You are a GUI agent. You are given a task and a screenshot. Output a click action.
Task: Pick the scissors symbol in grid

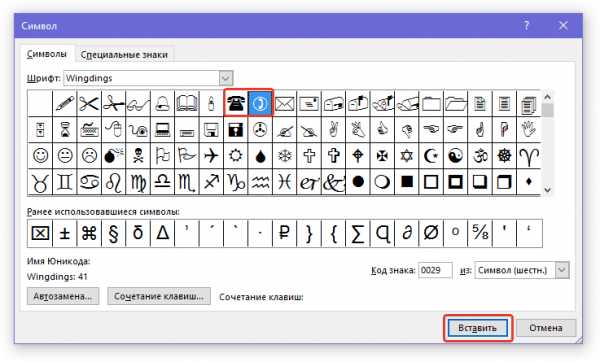click(x=89, y=103)
